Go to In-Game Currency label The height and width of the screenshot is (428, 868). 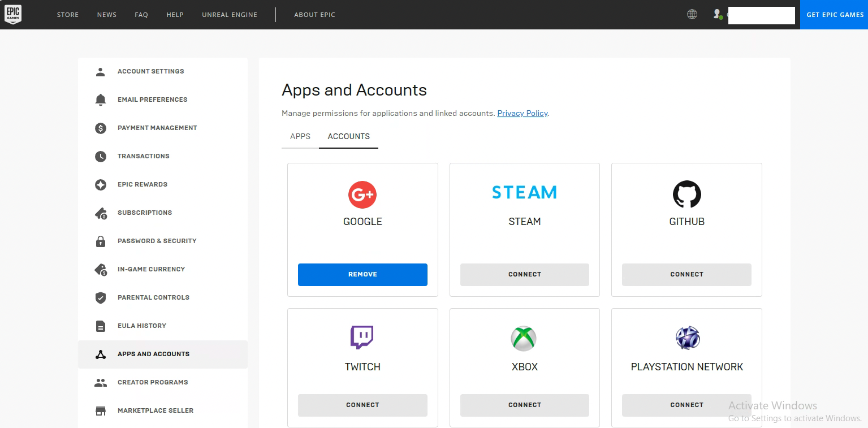click(x=152, y=269)
